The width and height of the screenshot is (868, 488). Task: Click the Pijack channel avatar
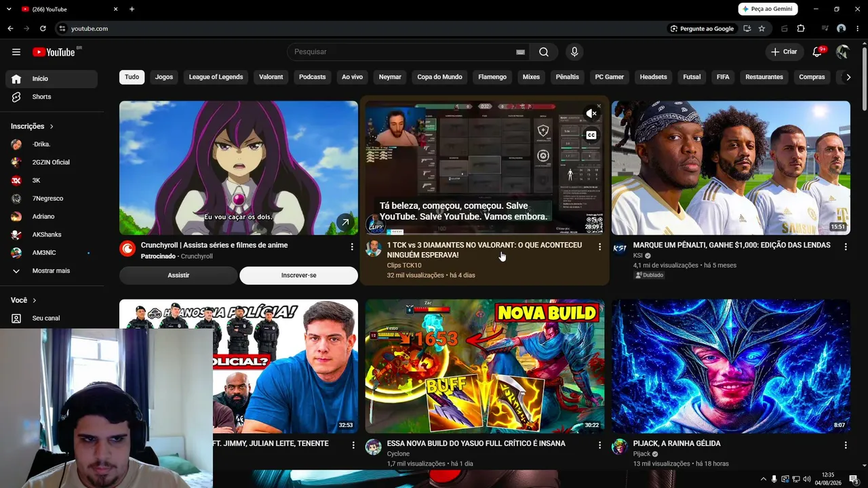[620, 446]
